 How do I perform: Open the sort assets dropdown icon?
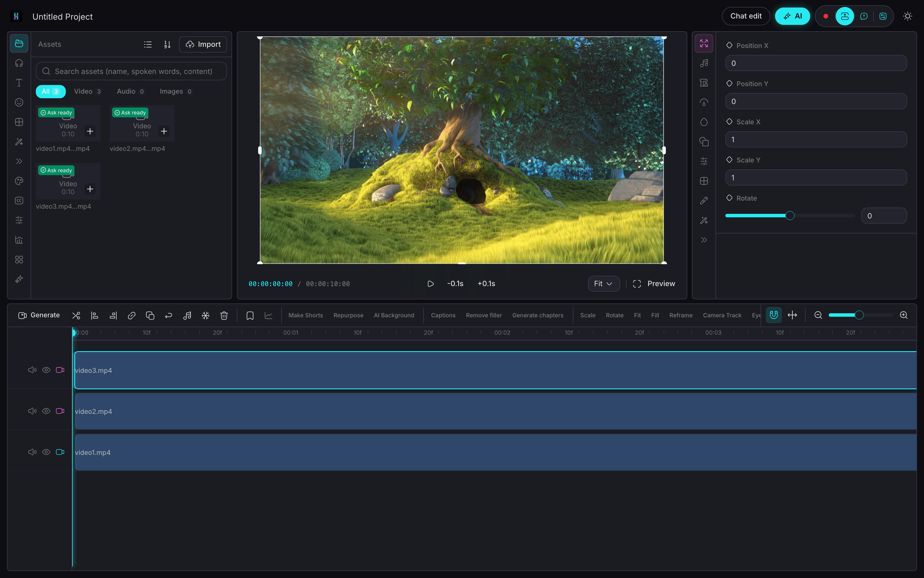point(167,44)
